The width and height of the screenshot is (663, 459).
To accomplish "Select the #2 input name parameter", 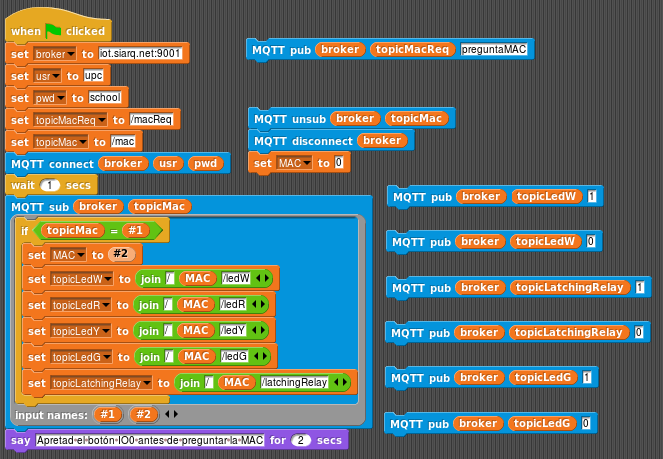I will tap(143, 414).
